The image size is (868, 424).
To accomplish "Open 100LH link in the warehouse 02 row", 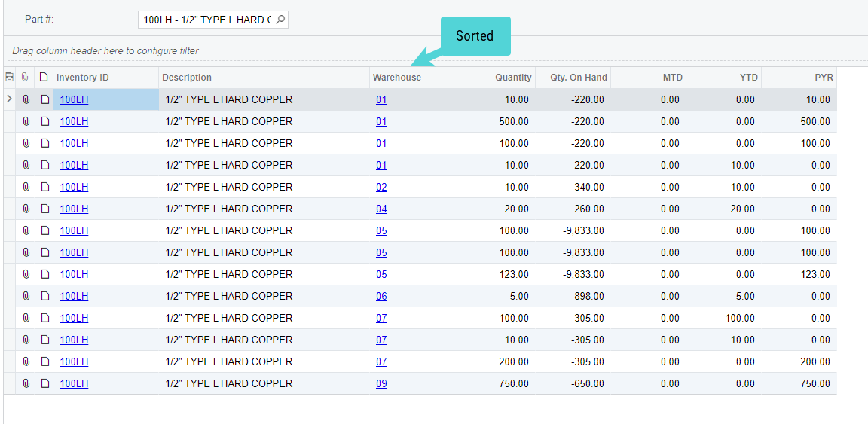I will 74,187.
